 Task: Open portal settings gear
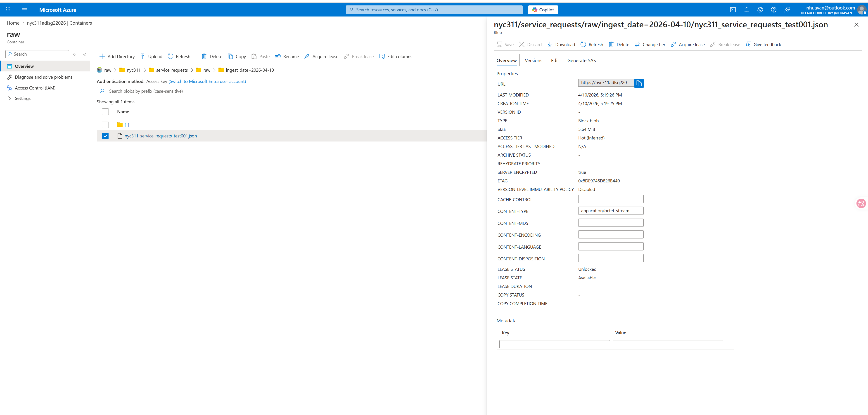click(x=760, y=10)
